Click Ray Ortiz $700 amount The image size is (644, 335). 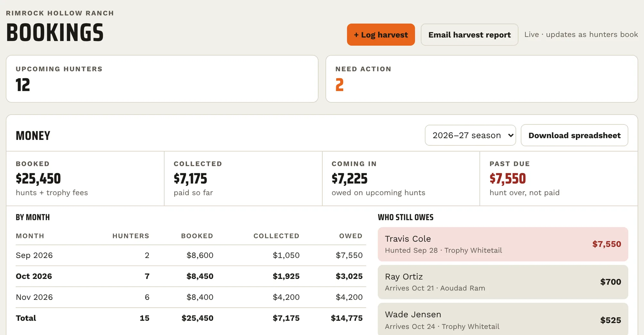(611, 282)
